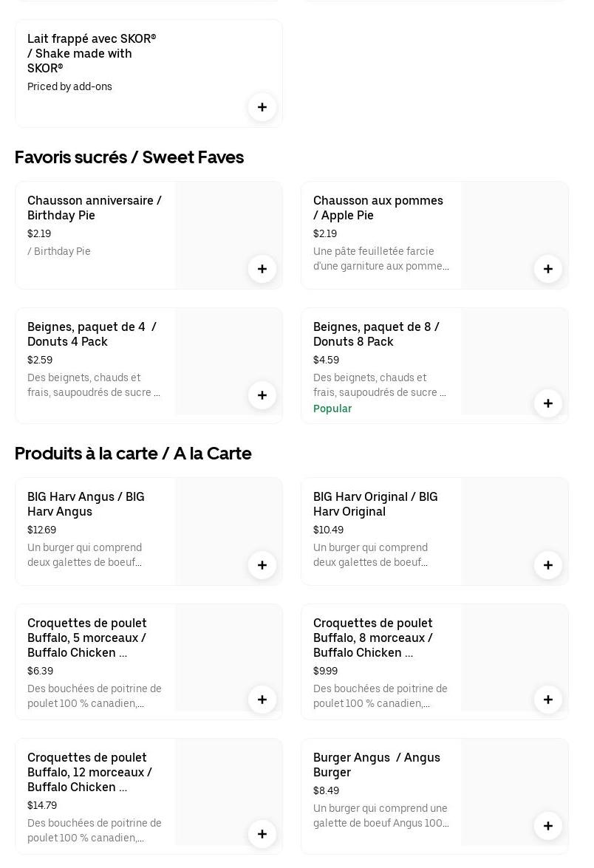Add BIG Harv Original with plus button
Image resolution: width=594 pixels, height=868 pixels.
coord(548,565)
